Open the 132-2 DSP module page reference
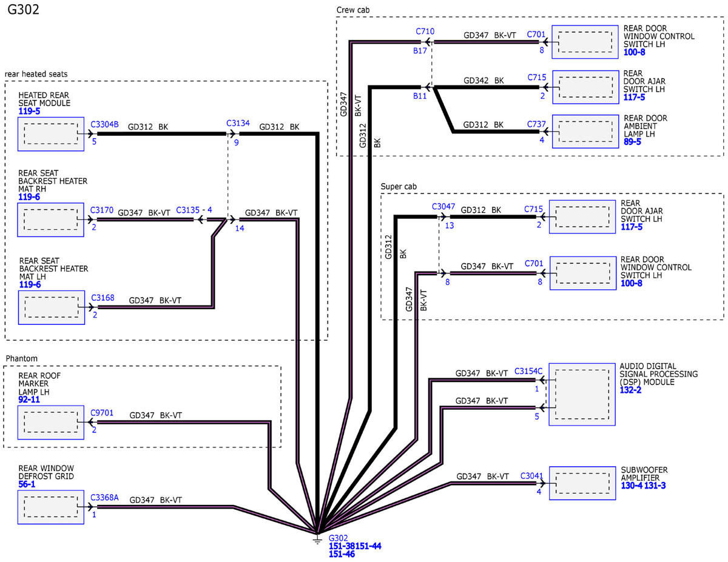 [x=632, y=390]
